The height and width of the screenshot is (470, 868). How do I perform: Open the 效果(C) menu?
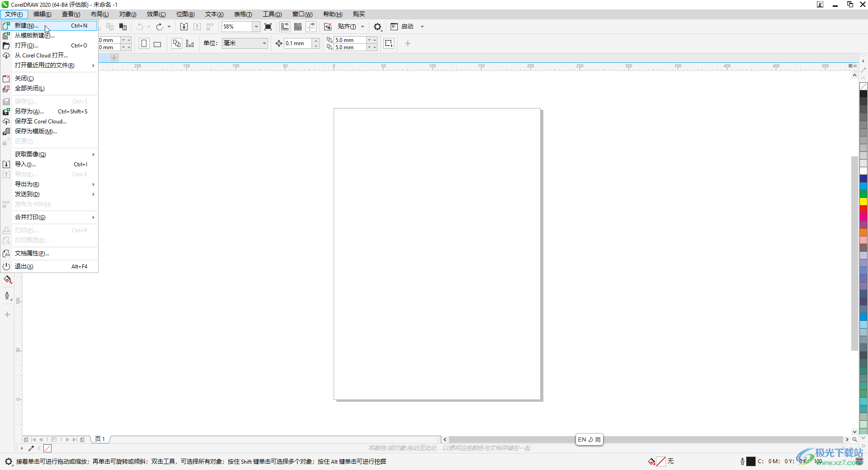pos(156,14)
